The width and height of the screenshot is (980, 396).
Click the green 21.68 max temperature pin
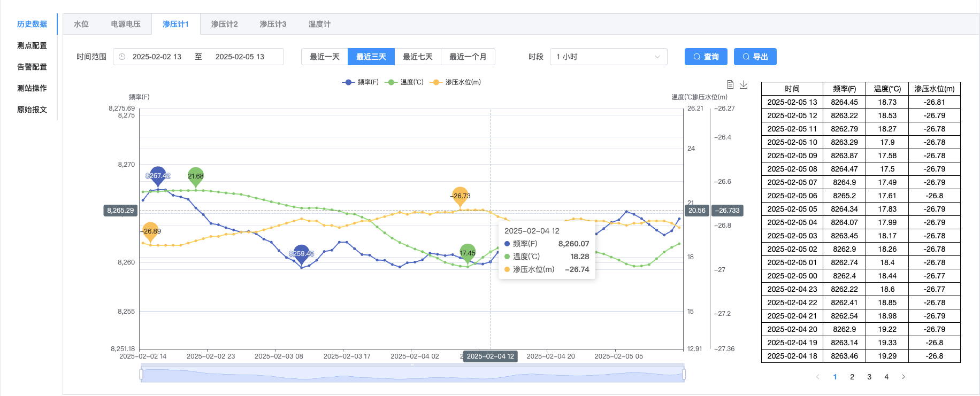pos(196,175)
